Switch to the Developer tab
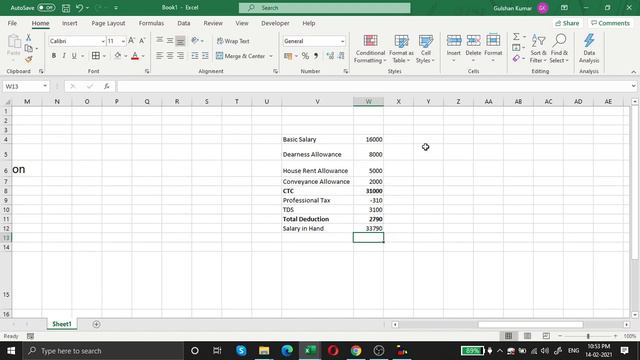Image resolution: width=640 pixels, height=360 pixels. click(275, 23)
